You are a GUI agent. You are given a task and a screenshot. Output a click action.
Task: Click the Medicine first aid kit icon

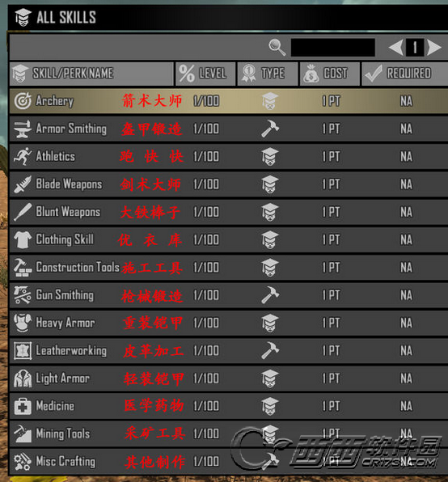click(x=23, y=406)
